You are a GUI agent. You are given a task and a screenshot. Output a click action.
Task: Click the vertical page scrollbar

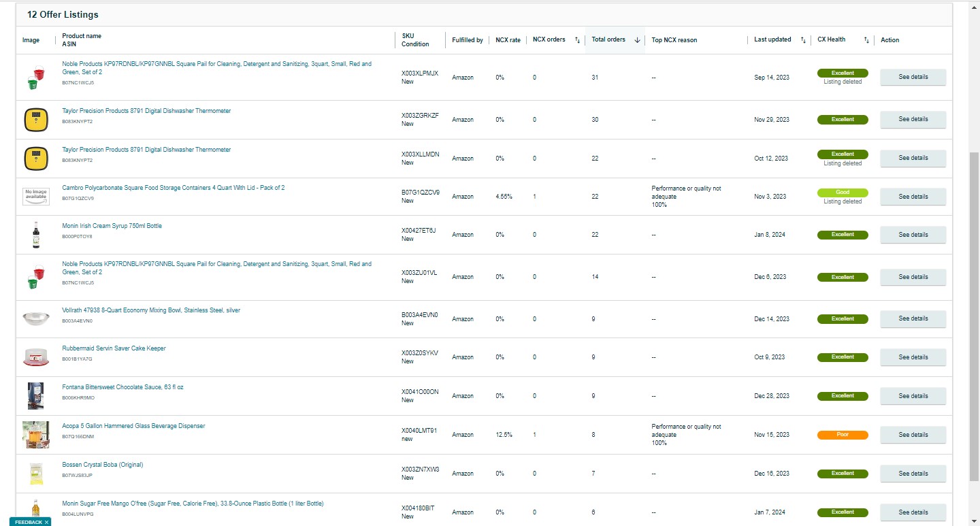tap(974, 316)
